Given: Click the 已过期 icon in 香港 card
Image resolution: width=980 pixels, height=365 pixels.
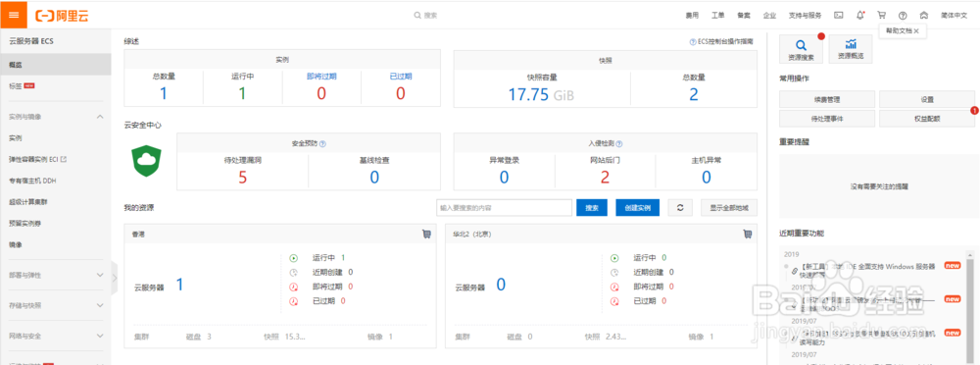Looking at the screenshot, I should click(293, 301).
